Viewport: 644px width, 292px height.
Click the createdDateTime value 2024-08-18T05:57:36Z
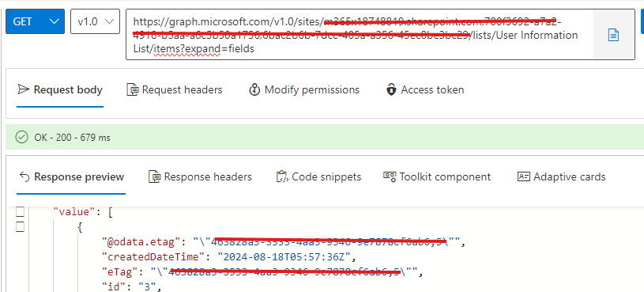coord(284,257)
